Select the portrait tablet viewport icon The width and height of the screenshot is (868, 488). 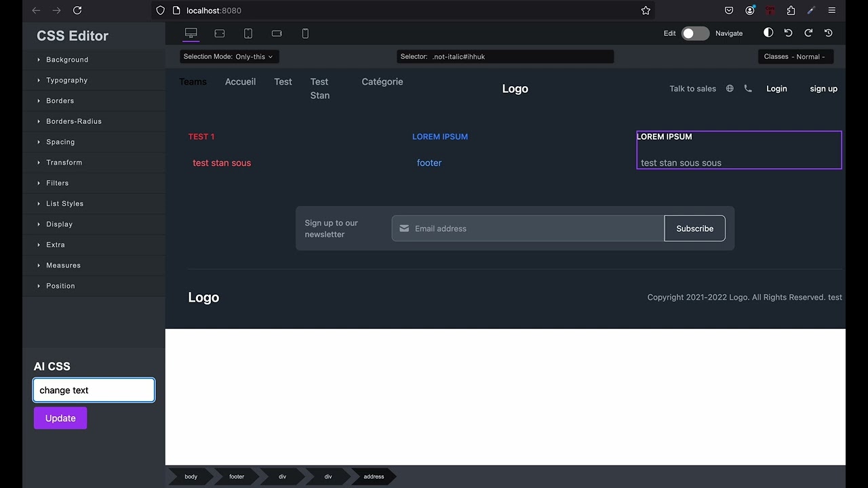coord(248,33)
